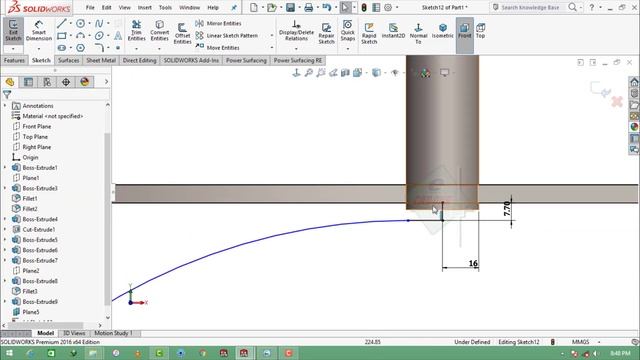Click the Exit Sketch button
This screenshot has height=360, width=640.
tap(13, 30)
